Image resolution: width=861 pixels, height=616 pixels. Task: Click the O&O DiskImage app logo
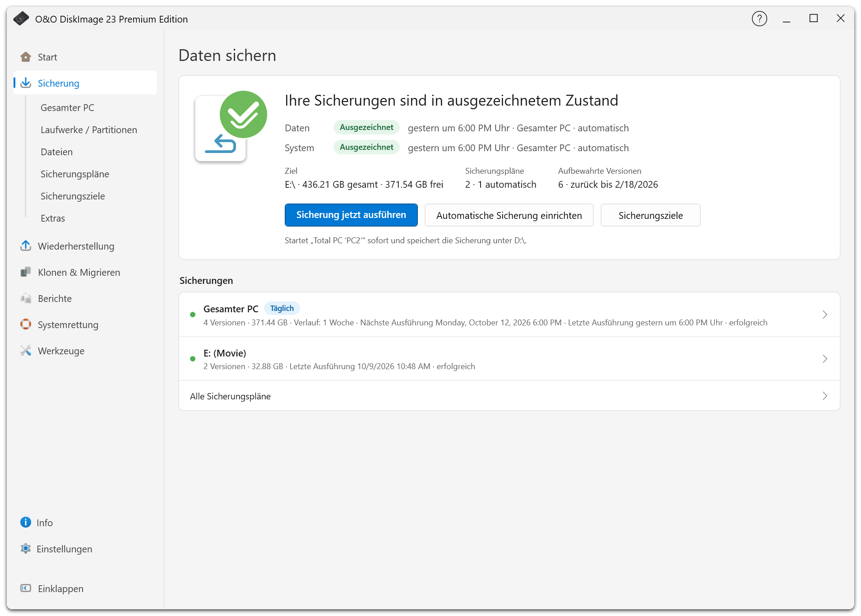pos(21,19)
